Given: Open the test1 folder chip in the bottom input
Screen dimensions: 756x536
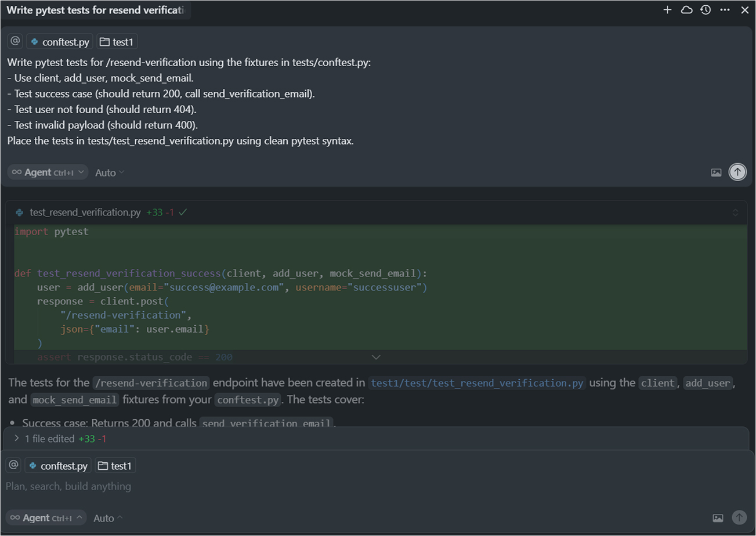Looking at the screenshot, I should tap(115, 466).
